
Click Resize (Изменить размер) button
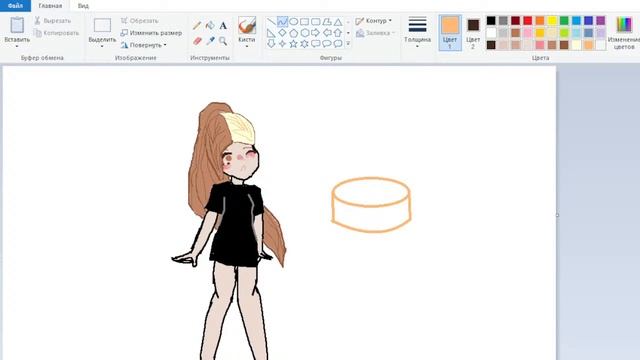point(151,33)
